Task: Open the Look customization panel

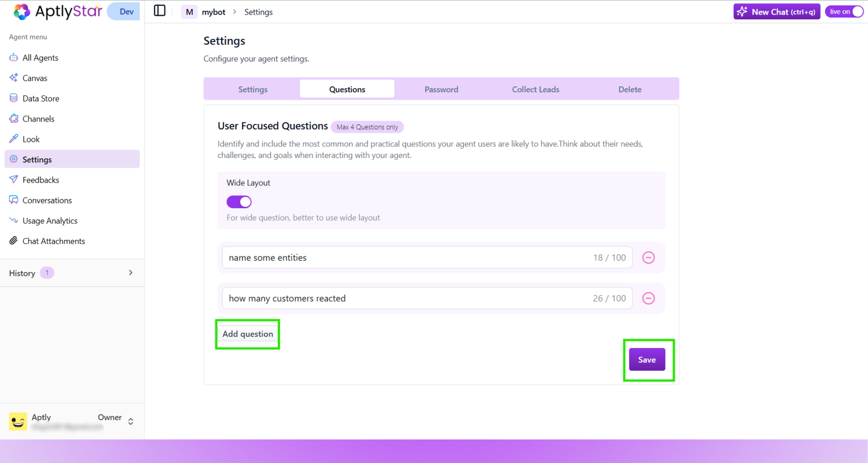Action: (31, 139)
